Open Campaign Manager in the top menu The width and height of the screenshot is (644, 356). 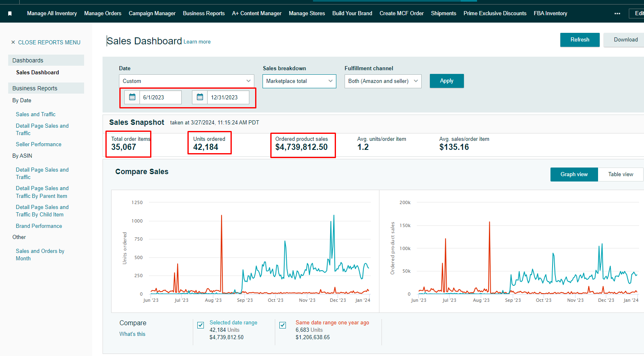click(x=152, y=14)
